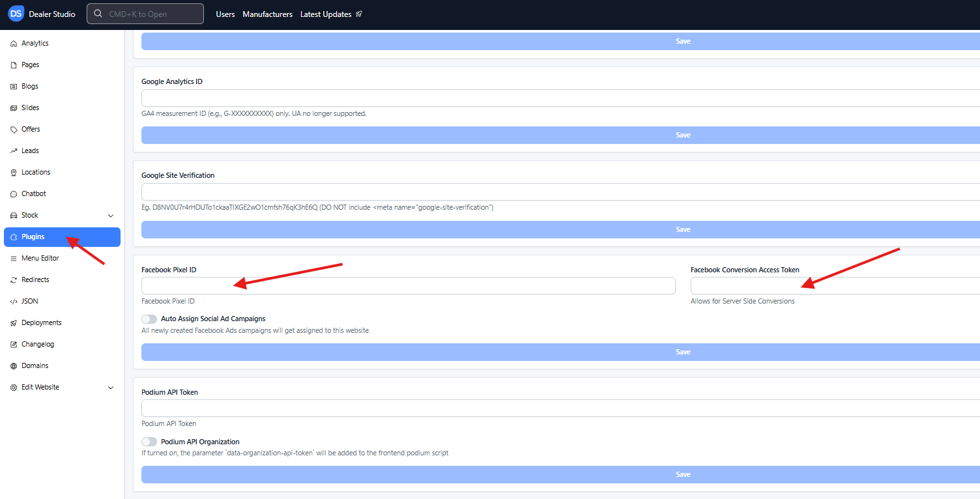Open the Manufacturers menu in top bar
The image size is (980, 499).
pyautogui.click(x=267, y=14)
